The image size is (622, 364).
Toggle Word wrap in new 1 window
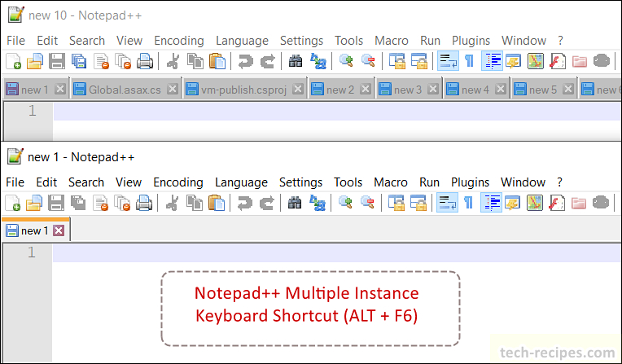pos(448,203)
